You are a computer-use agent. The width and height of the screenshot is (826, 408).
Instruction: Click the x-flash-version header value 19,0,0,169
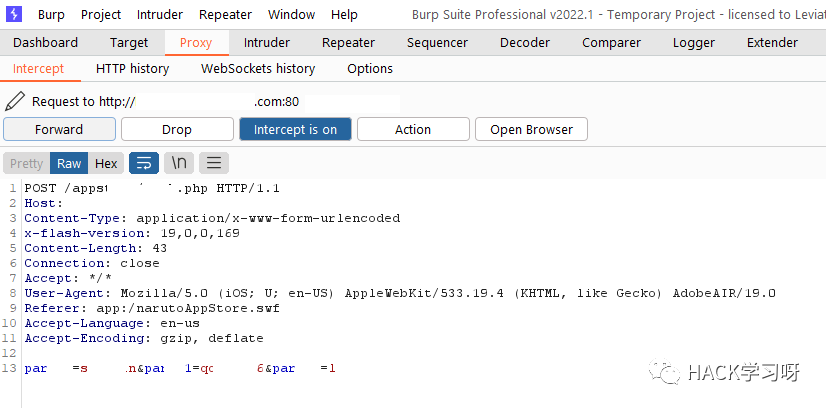200,233
